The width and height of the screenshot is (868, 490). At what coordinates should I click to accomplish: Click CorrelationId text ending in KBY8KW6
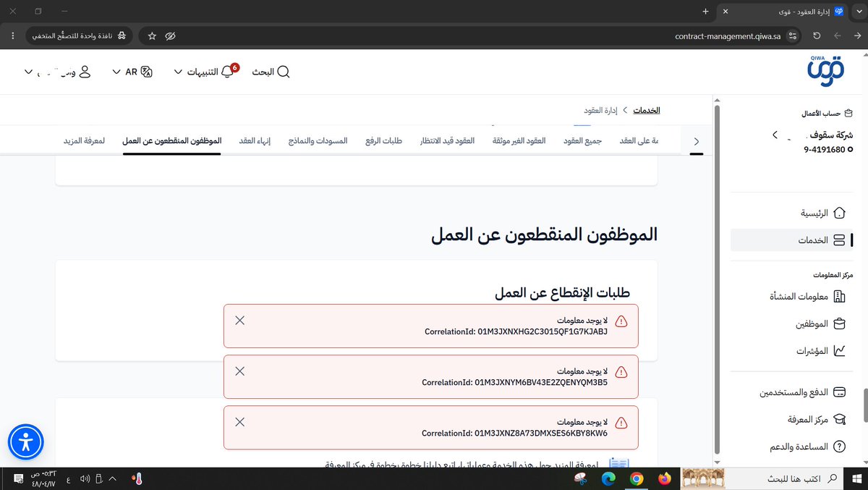pos(514,434)
